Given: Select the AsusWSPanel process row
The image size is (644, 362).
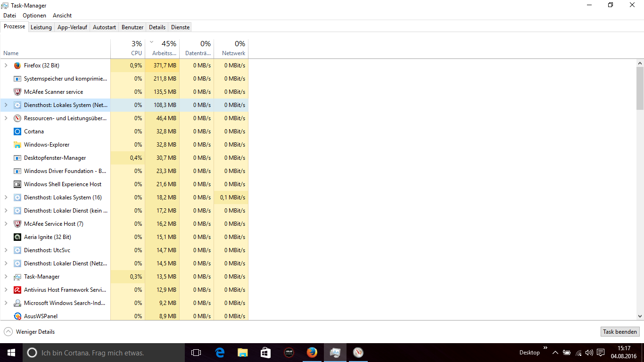Looking at the screenshot, I should pos(124,316).
